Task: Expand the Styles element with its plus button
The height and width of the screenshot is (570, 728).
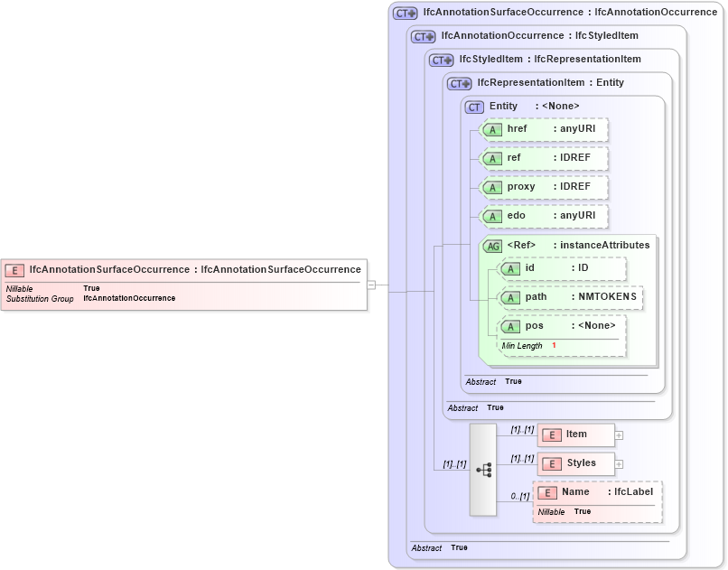Action: click(x=620, y=463)
